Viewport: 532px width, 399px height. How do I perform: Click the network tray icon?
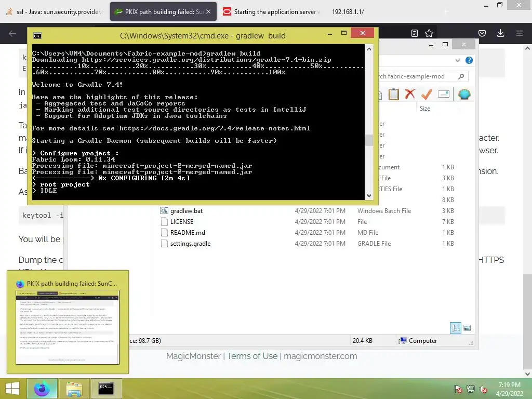click(x=470, y=389)
